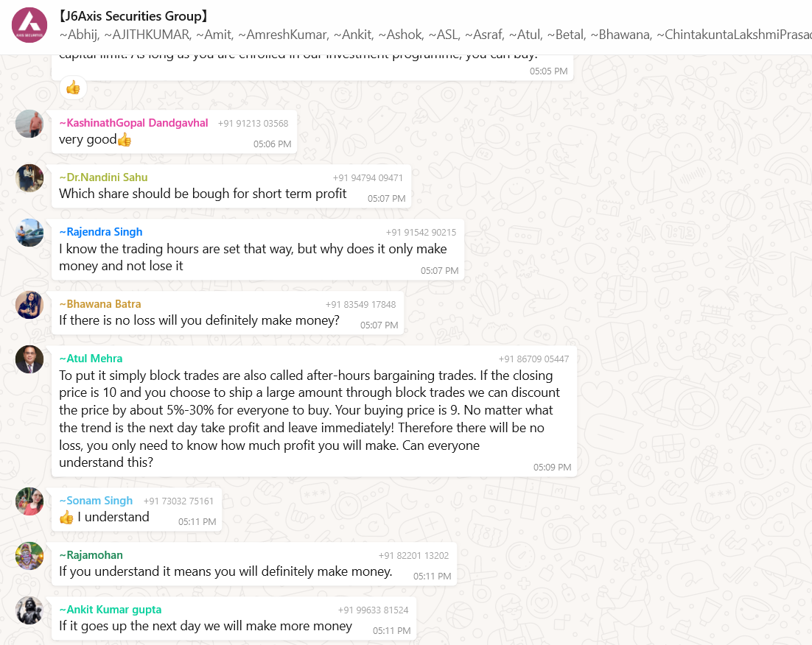This screenshot has height=645, width=812.
Task: Open the Axis Securities group avatar
Action: [29, 26]
